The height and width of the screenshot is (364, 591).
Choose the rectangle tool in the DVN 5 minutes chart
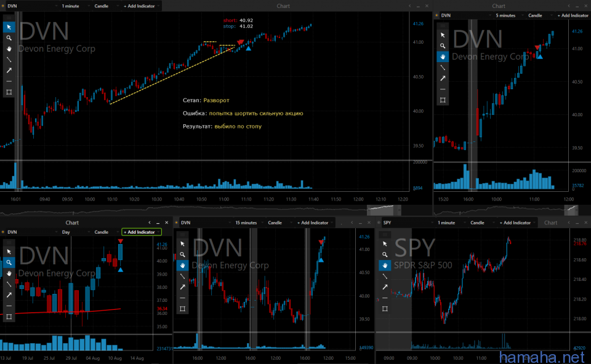(443, 100)
